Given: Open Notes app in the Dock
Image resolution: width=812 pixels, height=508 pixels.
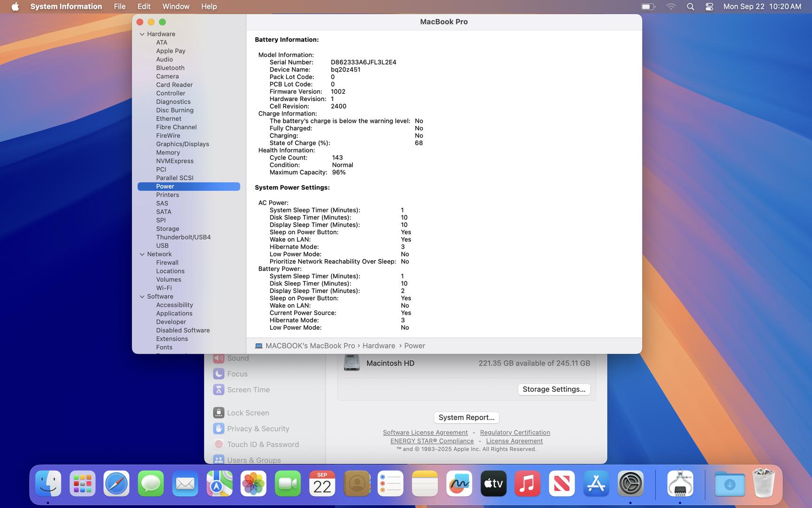Looking at the screenshot, I should click(425, 484).
